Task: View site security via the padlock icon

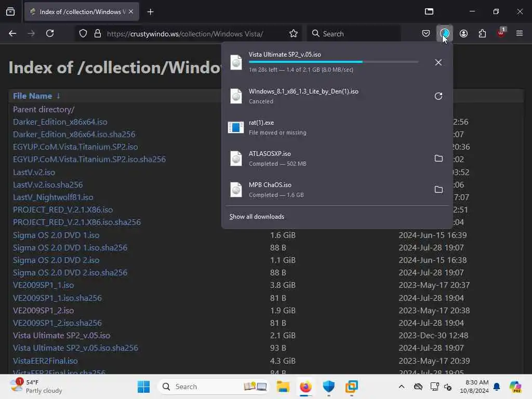Action: (x=98, y=34)
